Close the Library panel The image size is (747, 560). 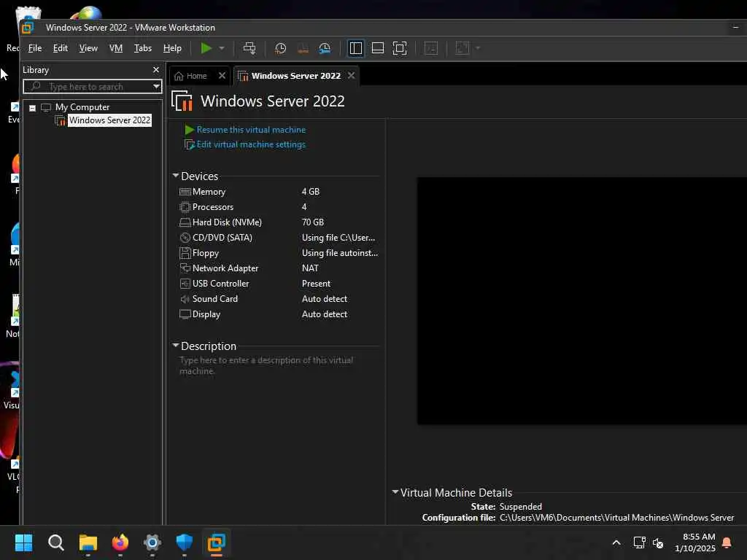tap(156, 69)
